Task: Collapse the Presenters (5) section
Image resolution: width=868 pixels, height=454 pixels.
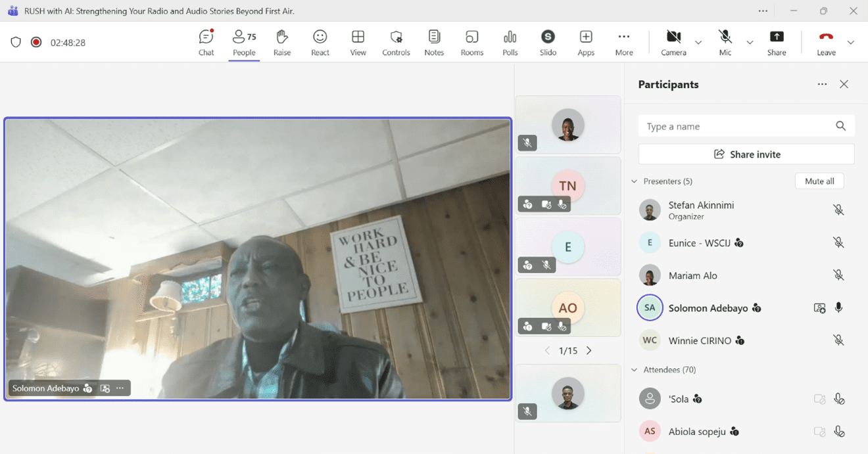Action: (635, 181)
